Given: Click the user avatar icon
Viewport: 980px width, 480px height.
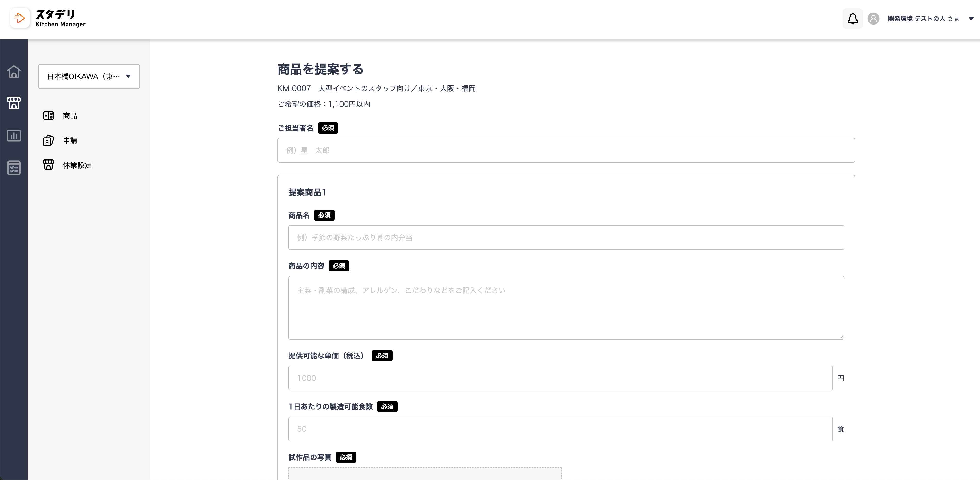Looking at the screenshot, I should point(873,18).
